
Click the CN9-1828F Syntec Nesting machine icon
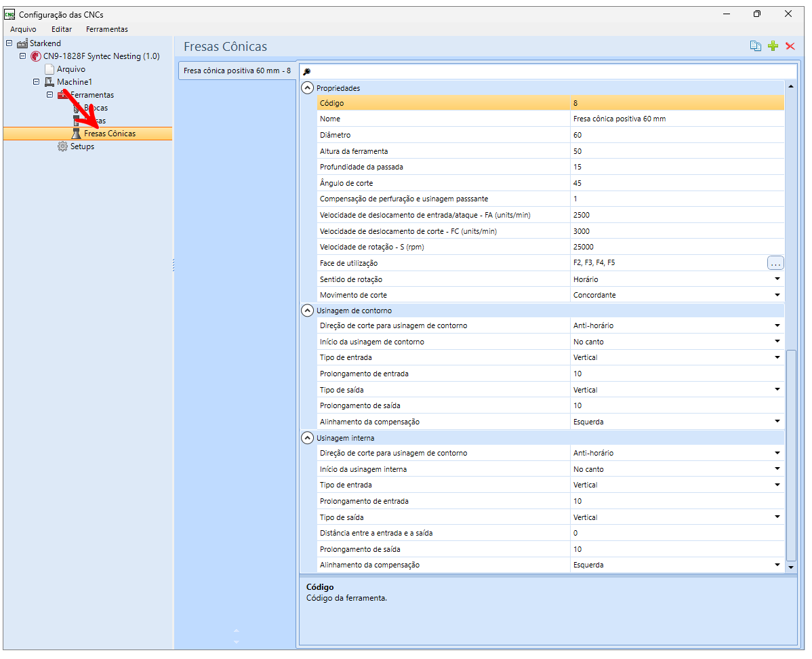[36, 56]
